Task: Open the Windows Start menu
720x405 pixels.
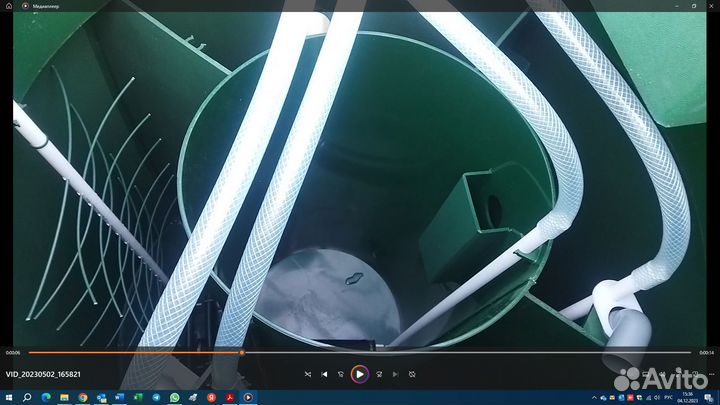Action: pos(8,397)
